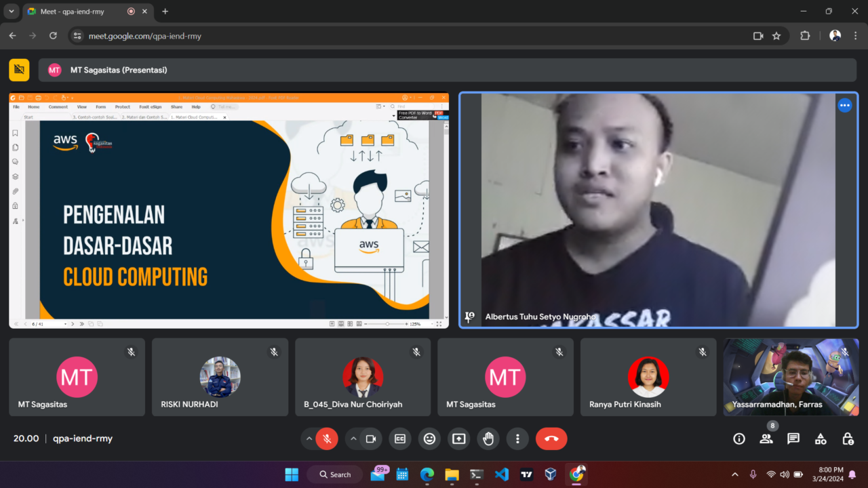The image size is (868, 488).
Task: Open the activities shapes icon
Action: 821,439
